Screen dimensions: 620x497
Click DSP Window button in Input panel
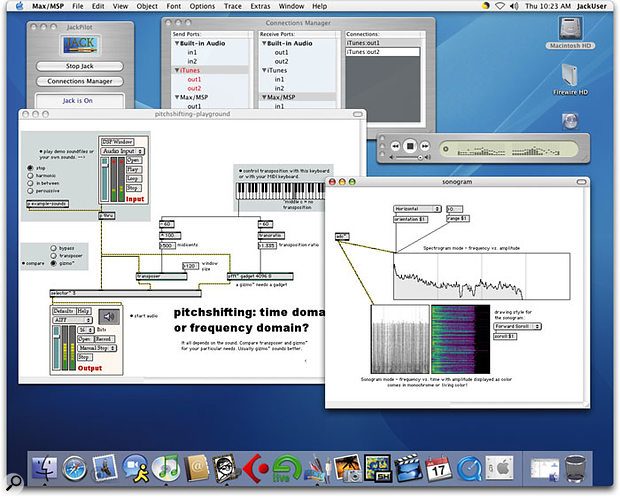point(117,142)
